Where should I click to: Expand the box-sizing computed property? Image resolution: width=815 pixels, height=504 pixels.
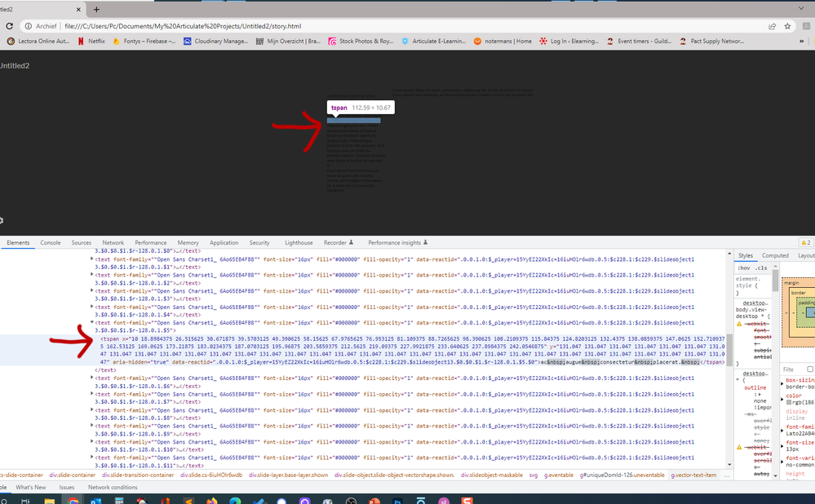[x=782, y=383]
